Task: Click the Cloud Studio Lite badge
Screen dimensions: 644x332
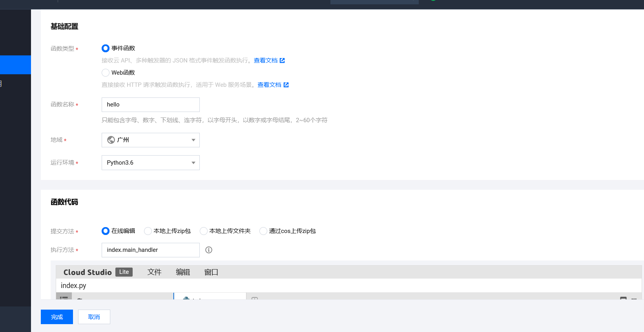Action: click(x=124, y=272)
